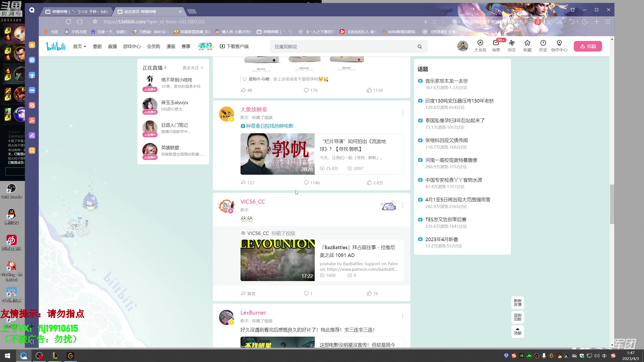Click 下载客户端 link
The height and width of the screenshot is (362, 644).
point(234,46)
